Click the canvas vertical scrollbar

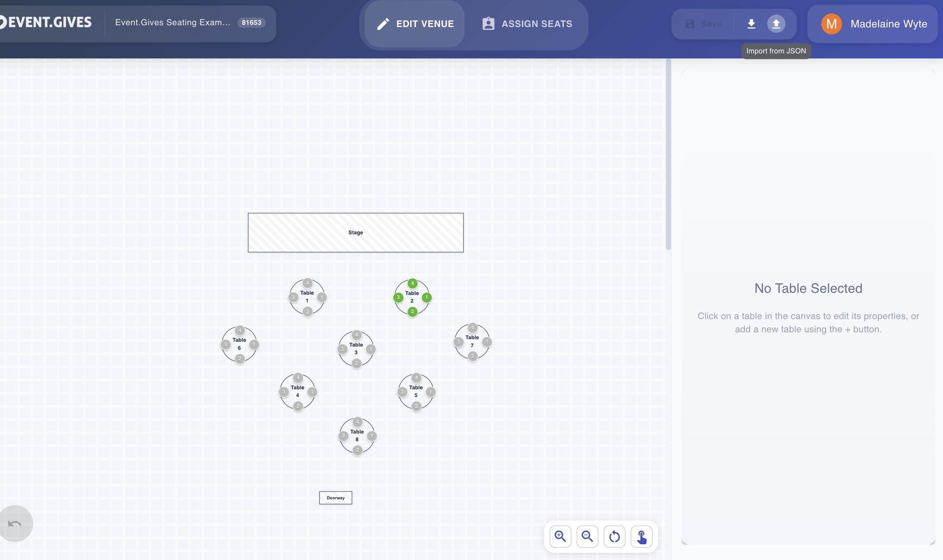point(669,155)
